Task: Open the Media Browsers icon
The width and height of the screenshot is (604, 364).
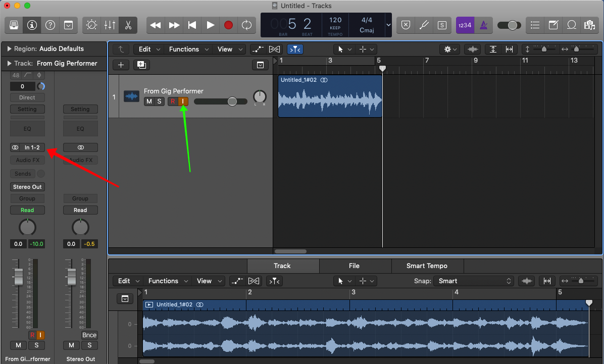Action: point(589,25)
